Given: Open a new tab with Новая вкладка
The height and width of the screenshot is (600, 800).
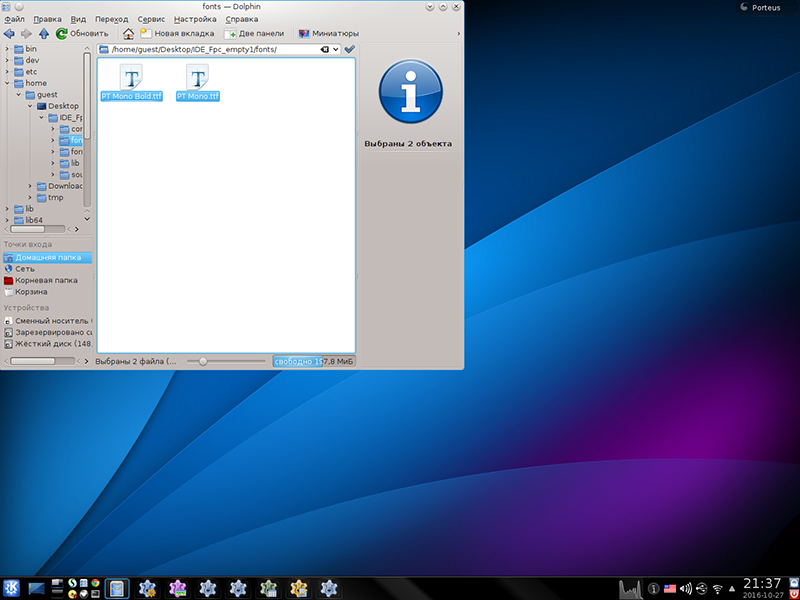Looking at the screenshot, I should click(178, 34).
